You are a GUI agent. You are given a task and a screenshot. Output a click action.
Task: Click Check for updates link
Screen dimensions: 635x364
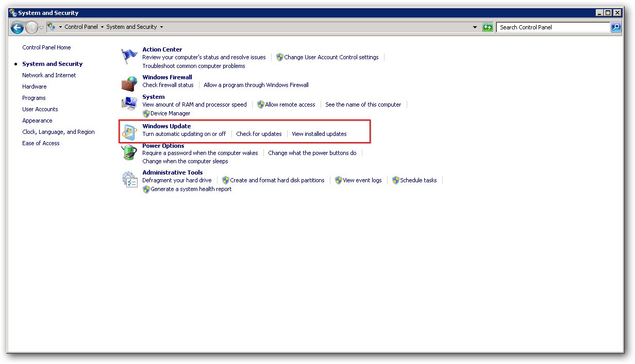point(259,134)
